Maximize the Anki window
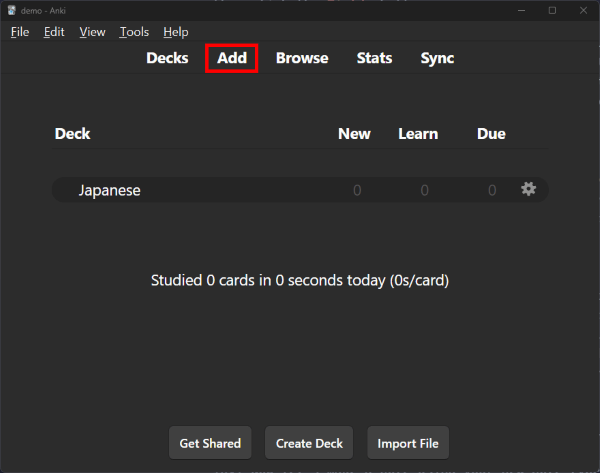Screen dimensions: 600x473 [552, 10]
